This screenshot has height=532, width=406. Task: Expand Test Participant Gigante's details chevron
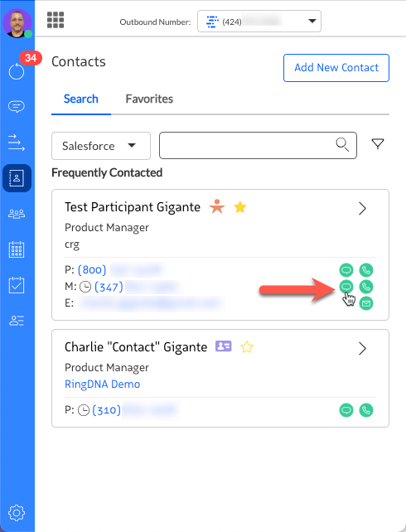click(363, 208)
